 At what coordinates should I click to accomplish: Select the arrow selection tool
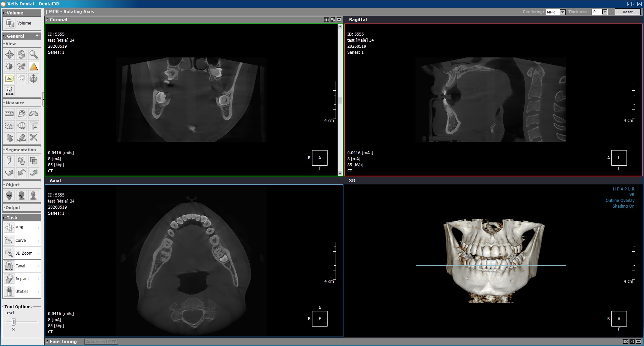9,138
